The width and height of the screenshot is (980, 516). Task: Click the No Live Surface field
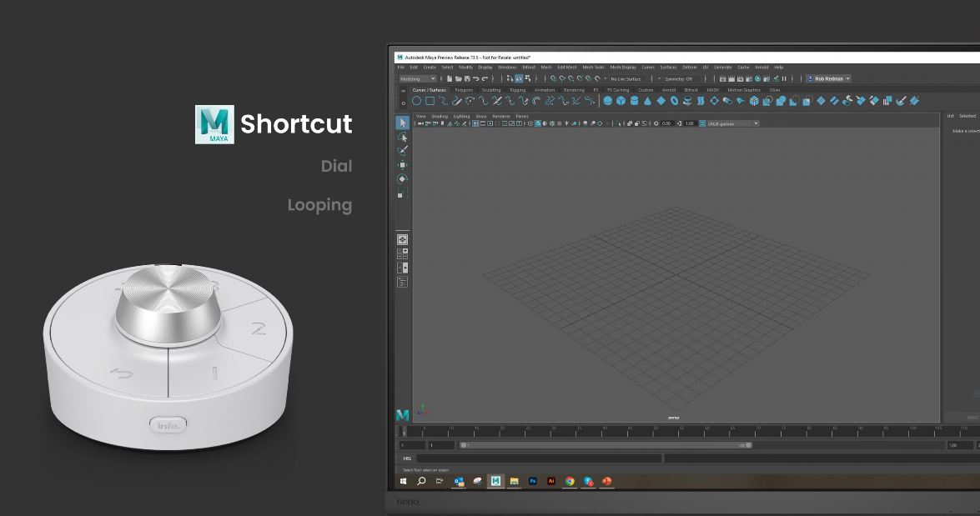tap(627, 78)
